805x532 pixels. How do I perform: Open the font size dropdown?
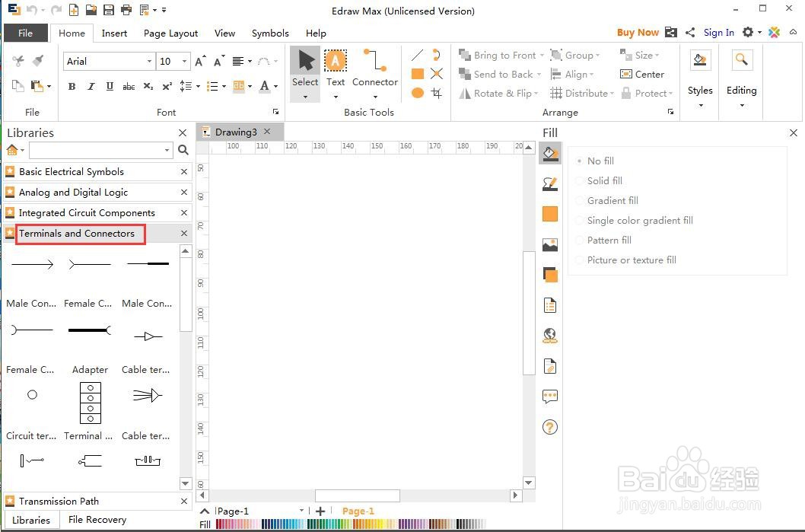185,61
